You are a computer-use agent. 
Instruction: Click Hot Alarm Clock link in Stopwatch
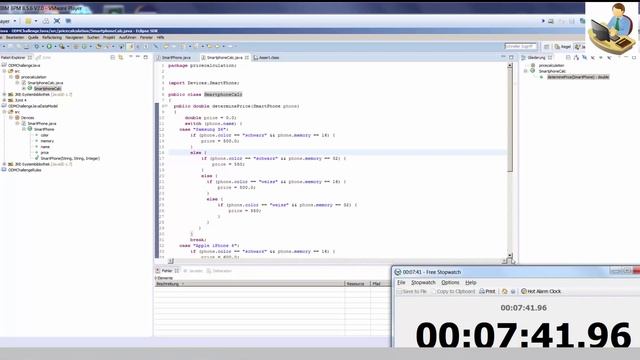[x=541, y=291]
